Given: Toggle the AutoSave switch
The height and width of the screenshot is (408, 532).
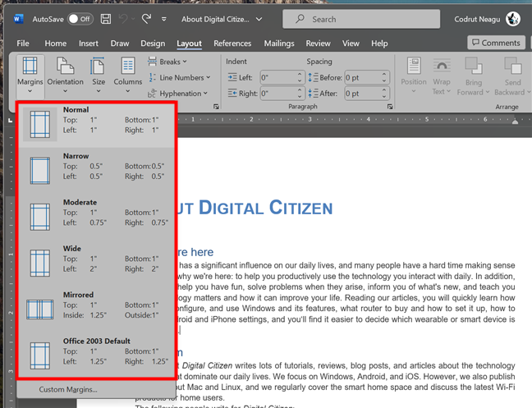Looking at the screenshot, I should click(80, 19).
